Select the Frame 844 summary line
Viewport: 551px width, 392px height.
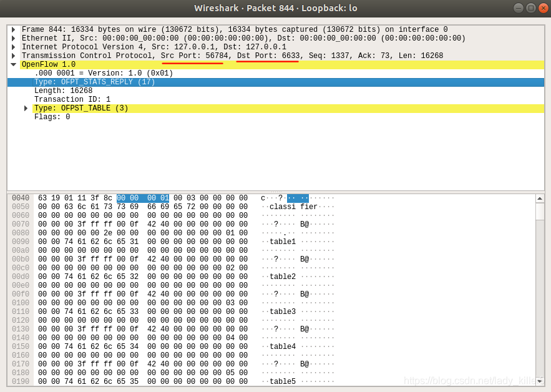(x=235, y=29)
